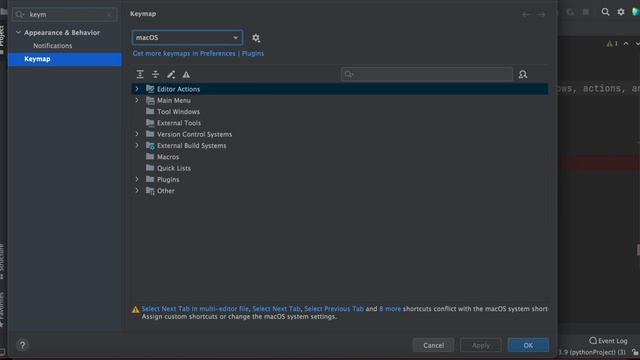Open the Event Log in the status bar
Screen dimensions: 640x360
pyautogui.click(x=608, y=340)
